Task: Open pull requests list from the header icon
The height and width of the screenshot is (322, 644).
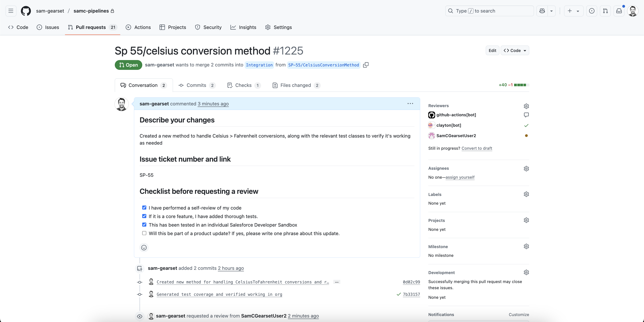Action: pos(605,11)
